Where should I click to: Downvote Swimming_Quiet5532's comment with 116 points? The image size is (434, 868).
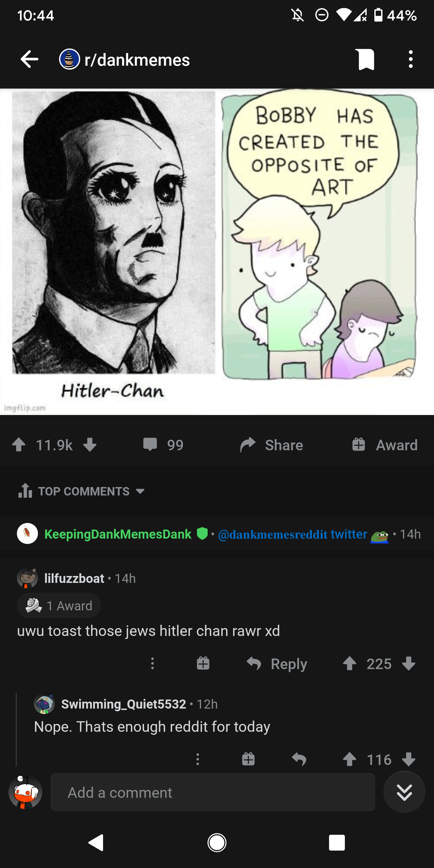[x=409, y=759]
